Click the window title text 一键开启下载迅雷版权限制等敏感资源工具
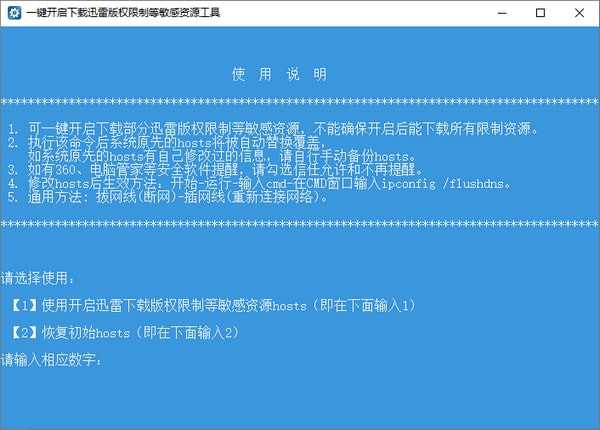 pos(123,13)
